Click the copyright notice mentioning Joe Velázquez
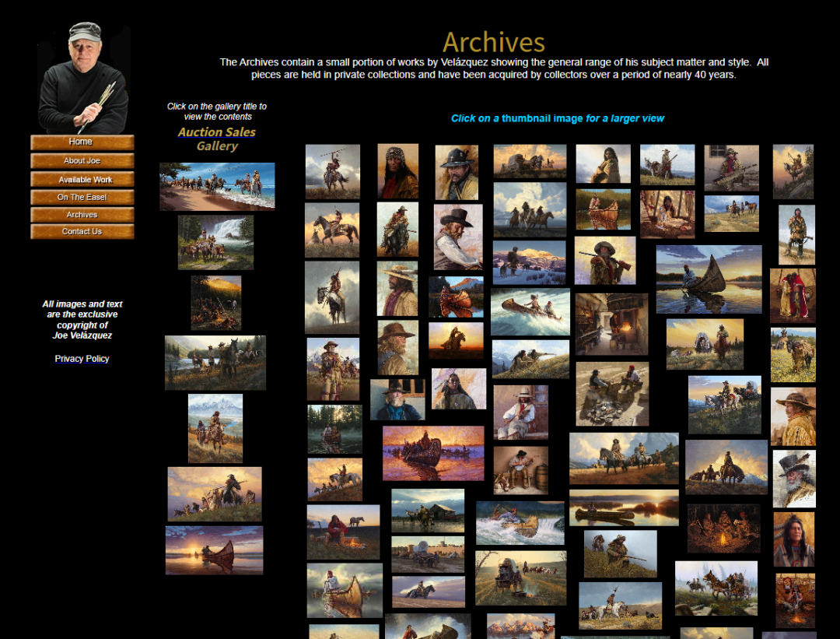840x639 pixels. [x=82, y=319]
